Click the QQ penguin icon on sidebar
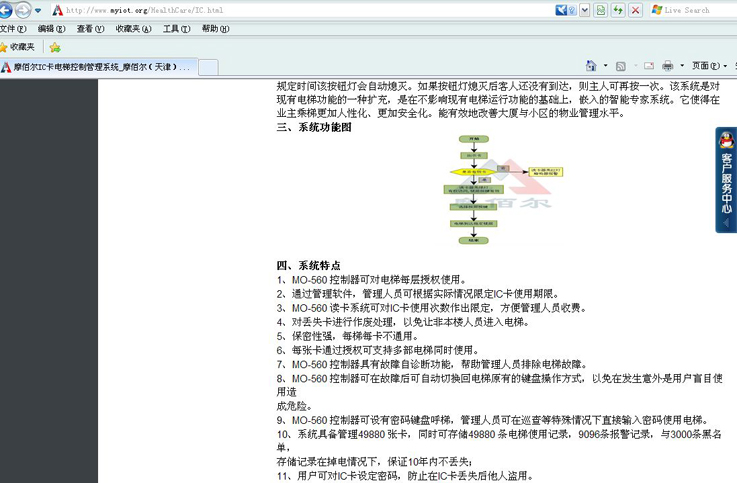Screen dimensions: 737x483 727,140
